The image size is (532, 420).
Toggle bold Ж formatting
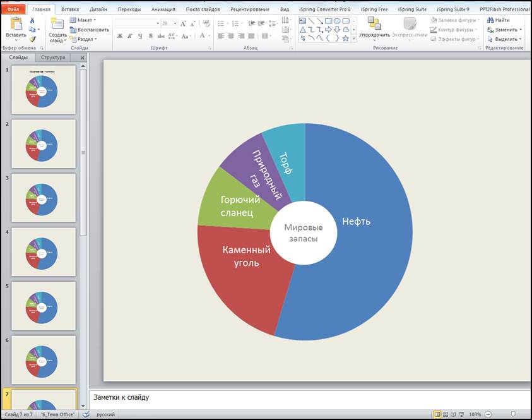pyautogui.click(x=120, y=36)
